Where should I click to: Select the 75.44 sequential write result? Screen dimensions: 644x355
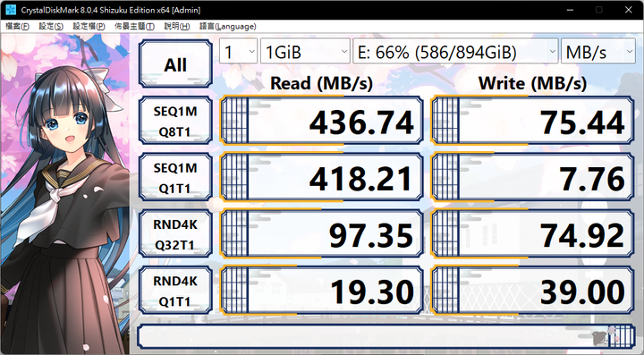(x=533, y=121)
